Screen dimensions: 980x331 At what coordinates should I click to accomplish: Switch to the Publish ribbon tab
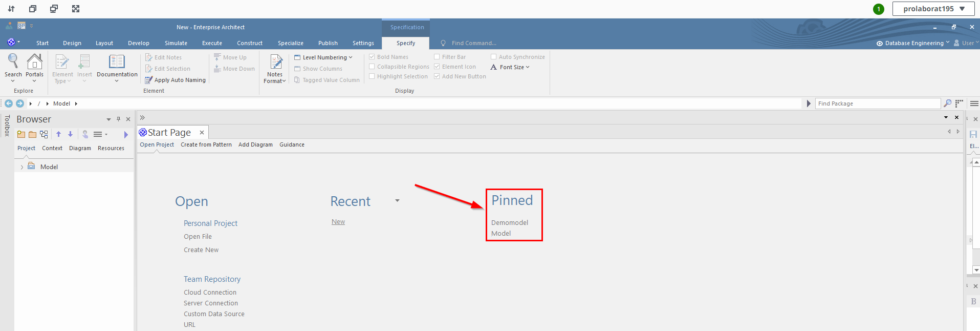point(328,43)
